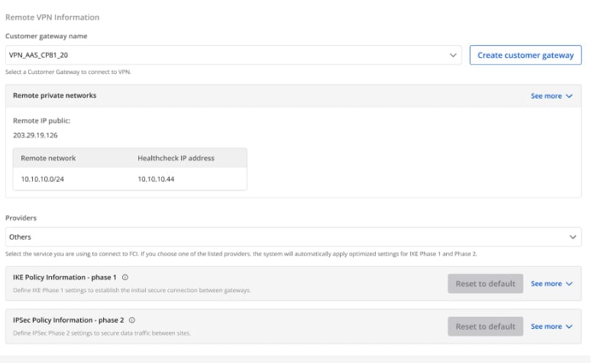Click the Healthcheck IP address column header
This screenshot has height=364, width=592.
[176, 158]
